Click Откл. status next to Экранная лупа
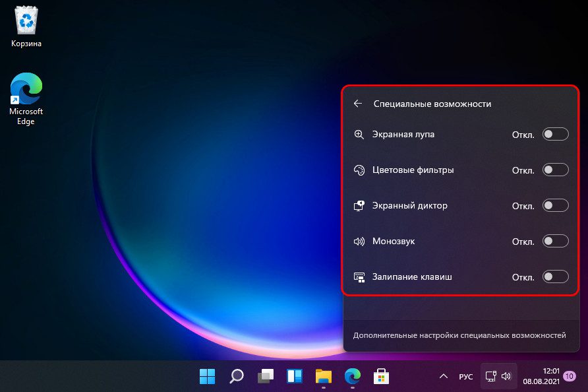 click(523, 135)
